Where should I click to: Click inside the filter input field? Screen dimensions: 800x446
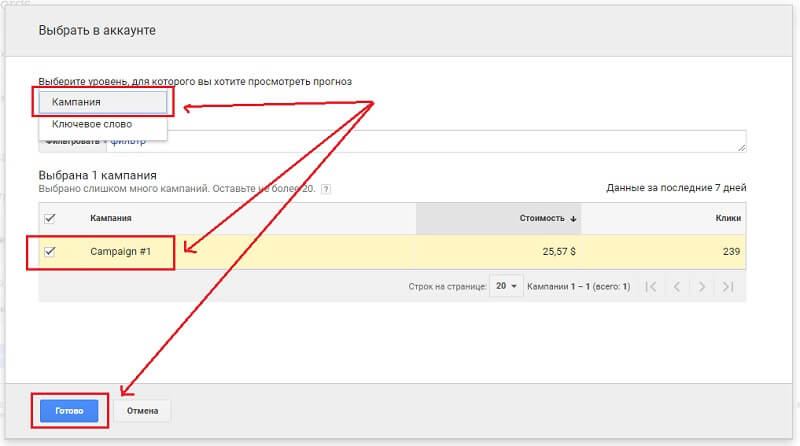click(450, 141)
